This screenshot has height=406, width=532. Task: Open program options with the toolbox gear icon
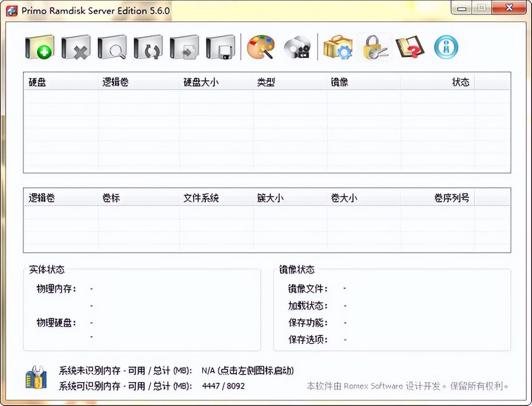(x=338, y=46)
